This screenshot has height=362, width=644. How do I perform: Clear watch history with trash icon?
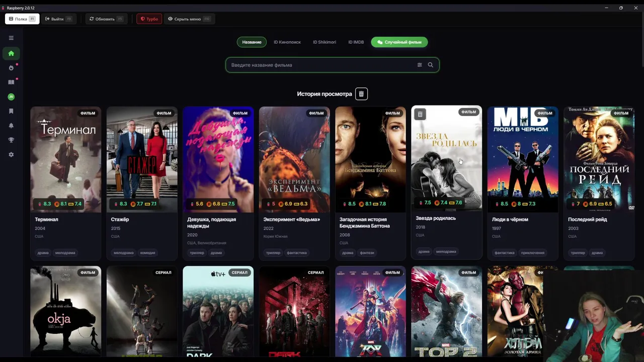(361, 94)
